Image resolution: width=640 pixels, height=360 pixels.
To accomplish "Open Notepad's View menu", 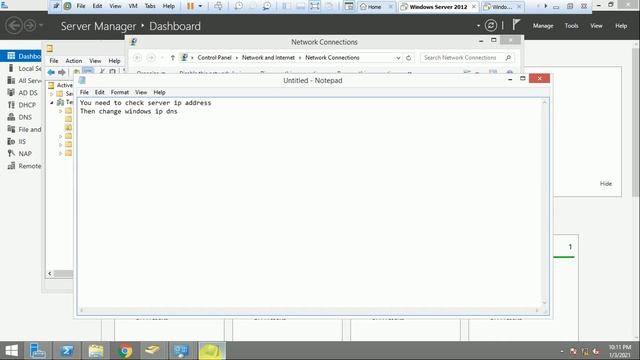I will point(141,92).
